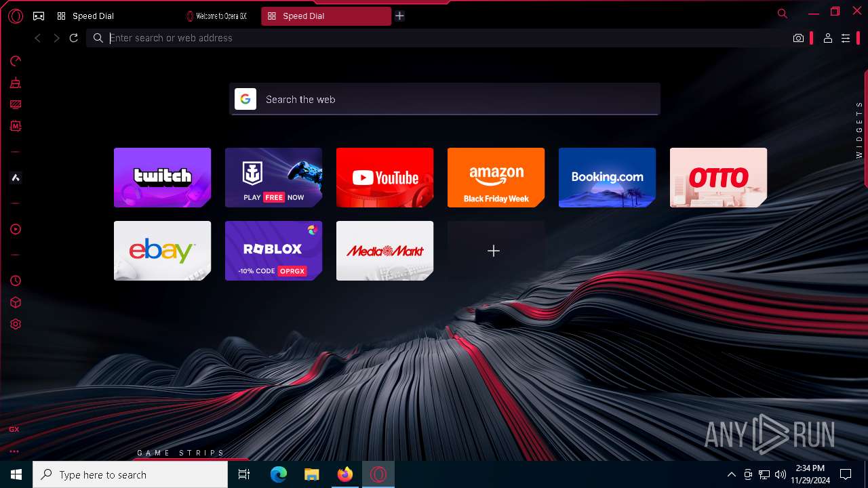Select the active red Speed Dial tab
868x488 pixels.
click(x=325, y=16)
